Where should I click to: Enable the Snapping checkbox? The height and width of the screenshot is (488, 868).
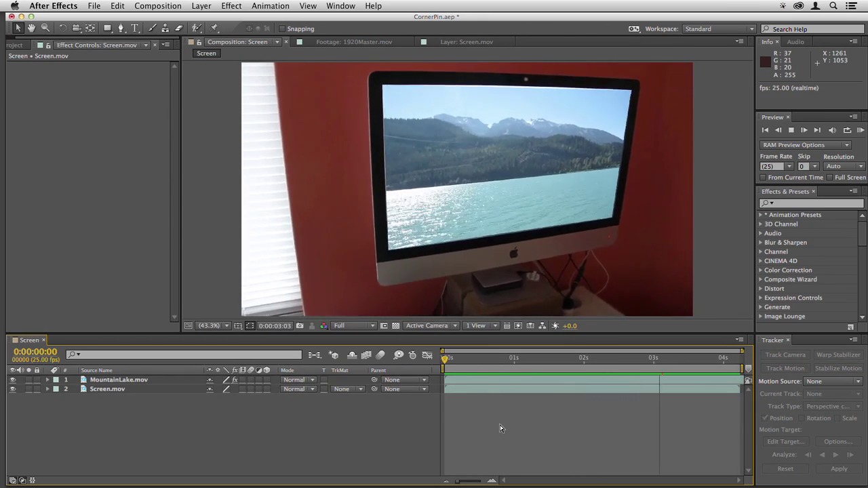pyautogui.click(x=282, y=29)
